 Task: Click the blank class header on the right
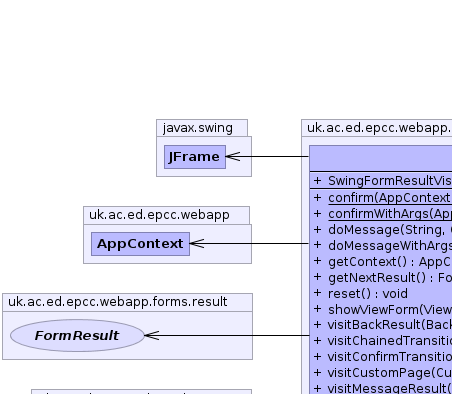pyautogui.click(x=381, y=158)
